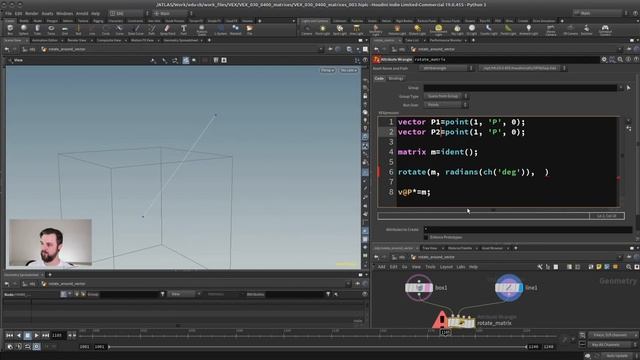Switch to the Bindings tab
The width and height of the screenshot is (640, 360).
[396, 78]
